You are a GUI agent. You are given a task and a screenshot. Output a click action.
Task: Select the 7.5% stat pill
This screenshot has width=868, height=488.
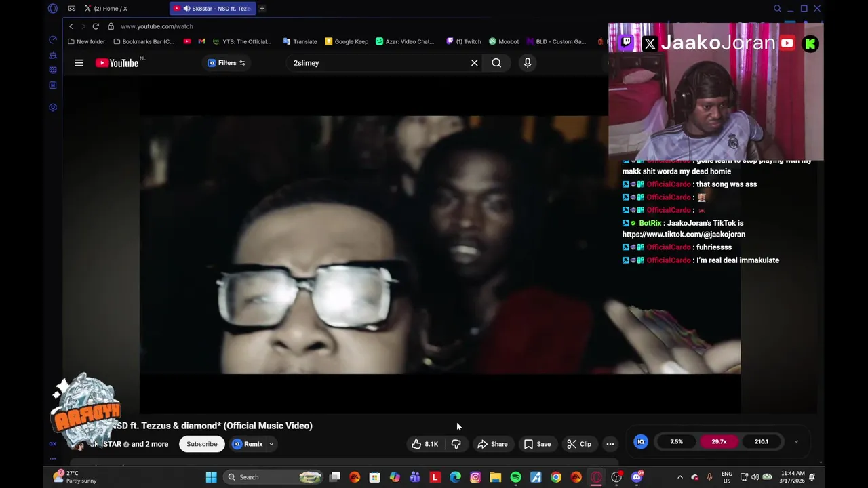pos(677,442)
